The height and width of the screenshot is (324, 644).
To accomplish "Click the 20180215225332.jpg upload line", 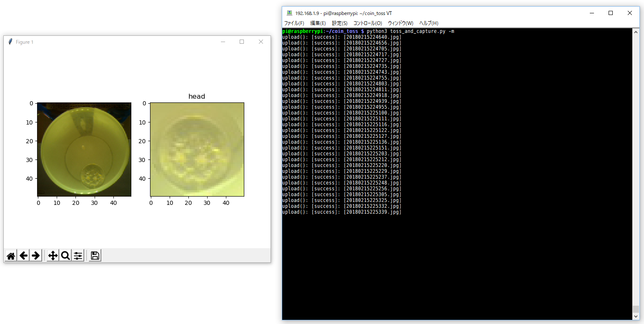I will (x=342, y=206).
